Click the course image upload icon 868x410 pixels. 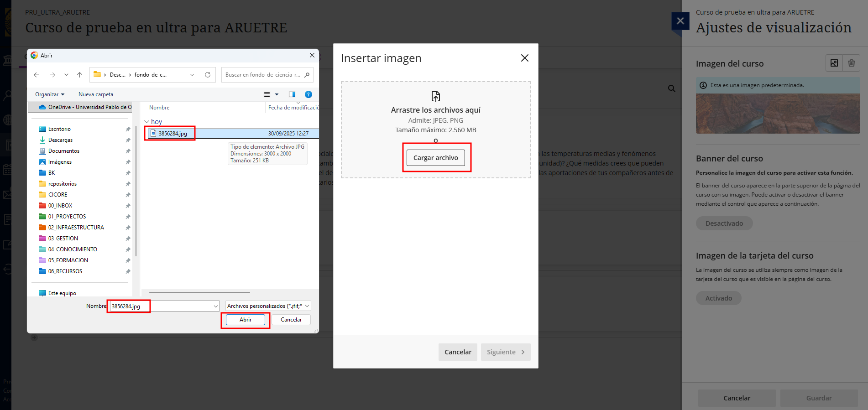tap(834, 63)
